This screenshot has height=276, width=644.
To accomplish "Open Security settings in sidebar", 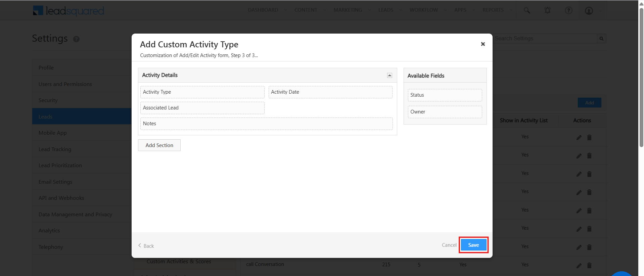I will point(82,100).
